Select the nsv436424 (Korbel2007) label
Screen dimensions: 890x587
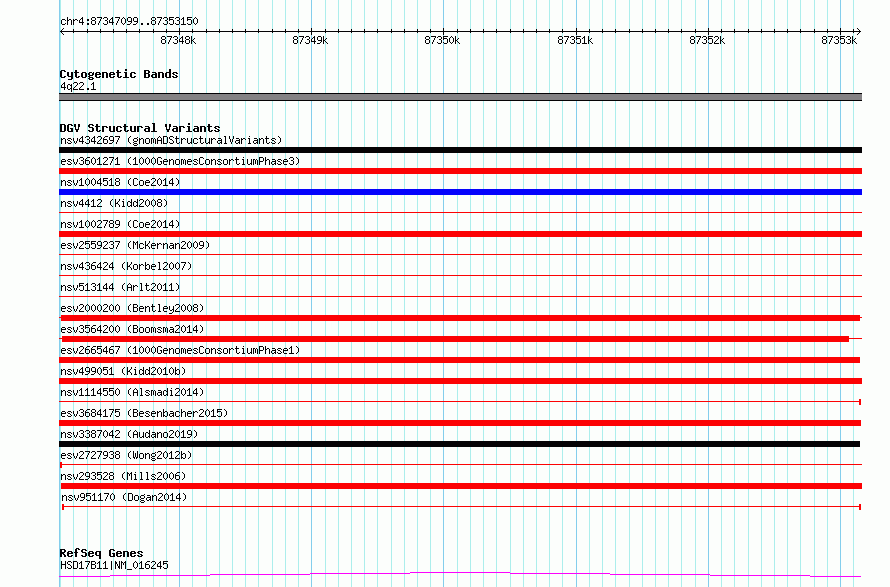tap(126, 266)
